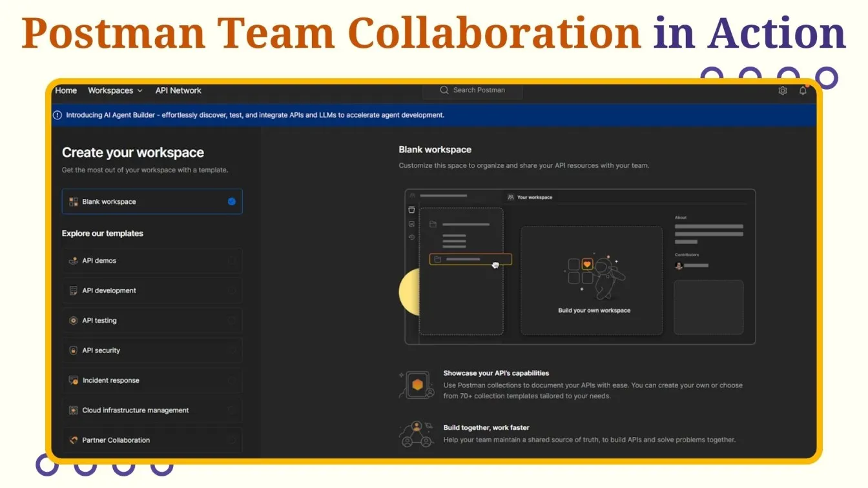Go to the Home menu item
The height and width of the screenshot is (488, 868).
point(66,90)
